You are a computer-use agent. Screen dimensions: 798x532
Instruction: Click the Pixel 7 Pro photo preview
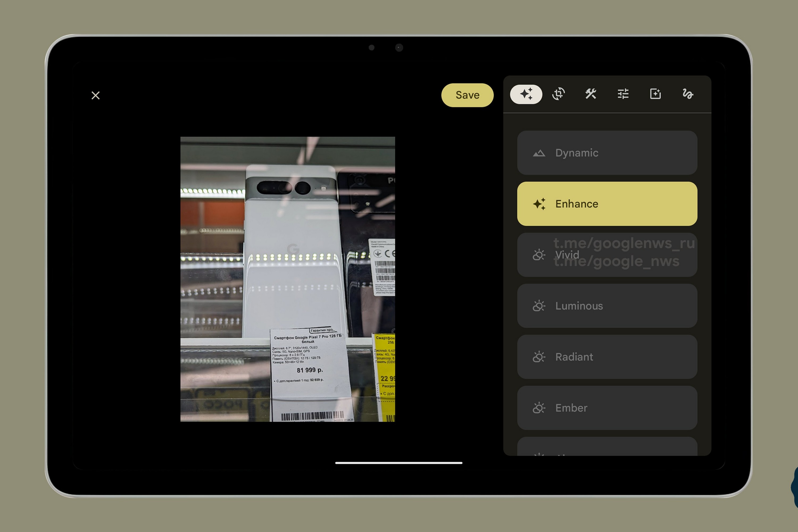(287, 279)
